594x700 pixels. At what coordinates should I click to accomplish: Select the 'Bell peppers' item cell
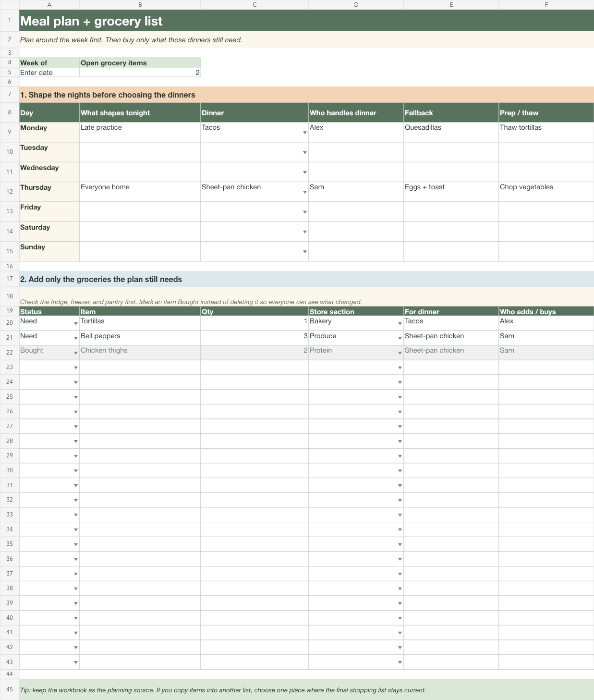pos(140,338)
